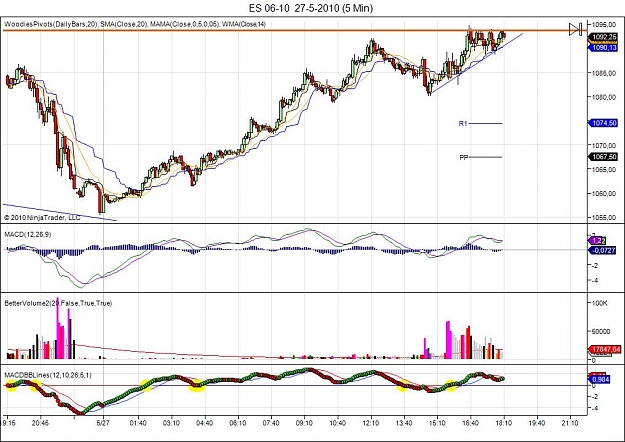The height and width of the screenshot is (442, 625).
Task: Click the -0,0727 MACD value marker
Action: pos(604,250)
